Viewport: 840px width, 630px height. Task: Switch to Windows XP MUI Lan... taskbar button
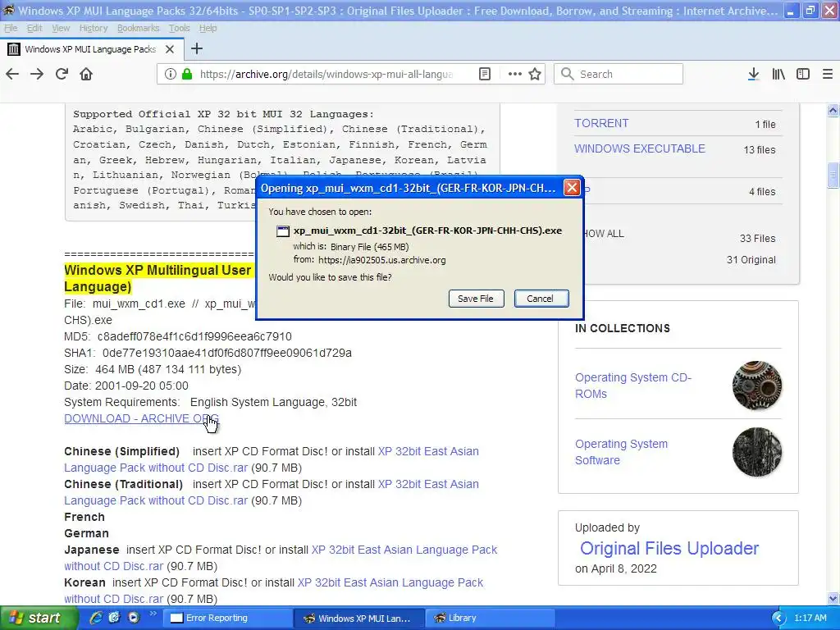(359, 618)
